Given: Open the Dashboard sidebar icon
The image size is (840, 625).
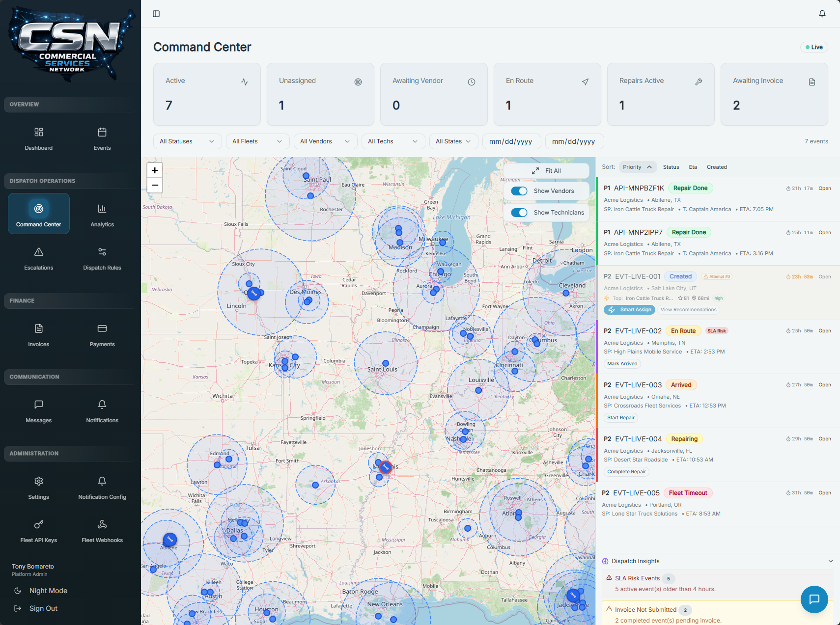Looking at the screenshot, I should (39, 132).
